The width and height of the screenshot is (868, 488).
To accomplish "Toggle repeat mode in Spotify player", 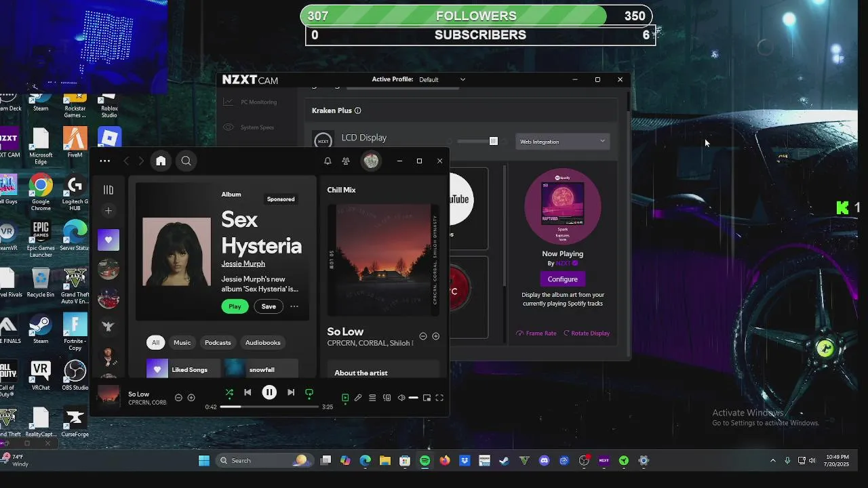I will [309, 392].
